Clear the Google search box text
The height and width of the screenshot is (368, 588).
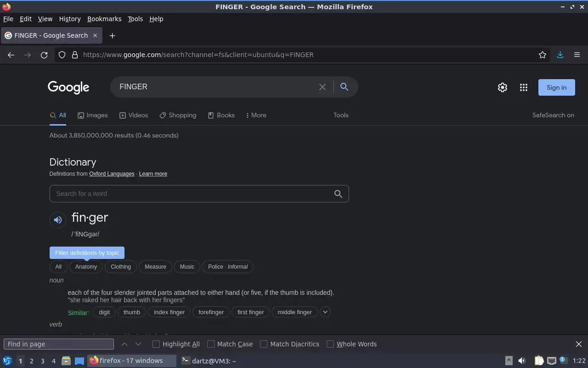[322, 86]
